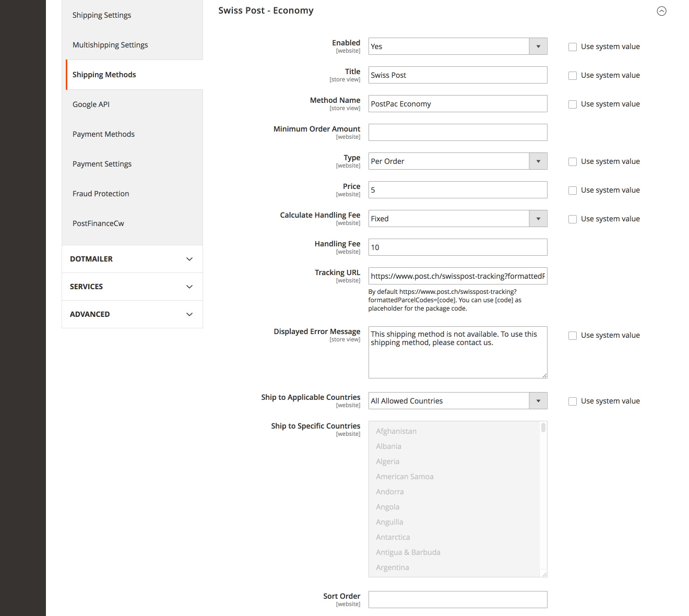Click the Swiss Post - Economy section title

point(266,10)
